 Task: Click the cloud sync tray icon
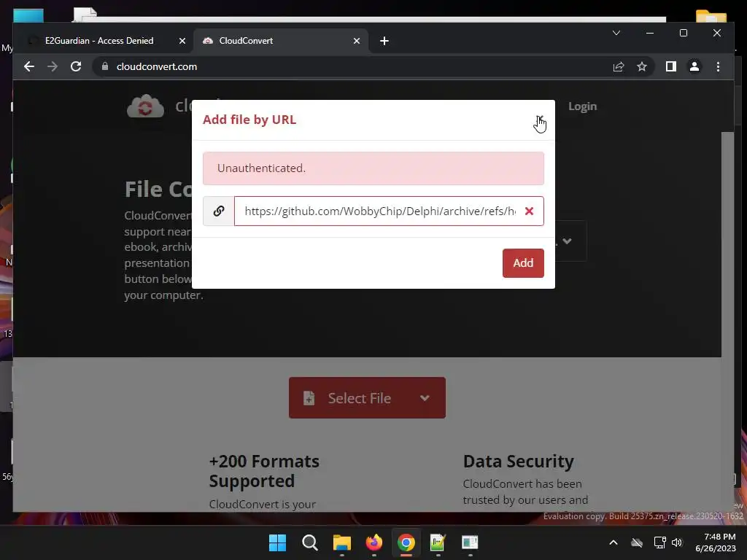tap(636, 542)
